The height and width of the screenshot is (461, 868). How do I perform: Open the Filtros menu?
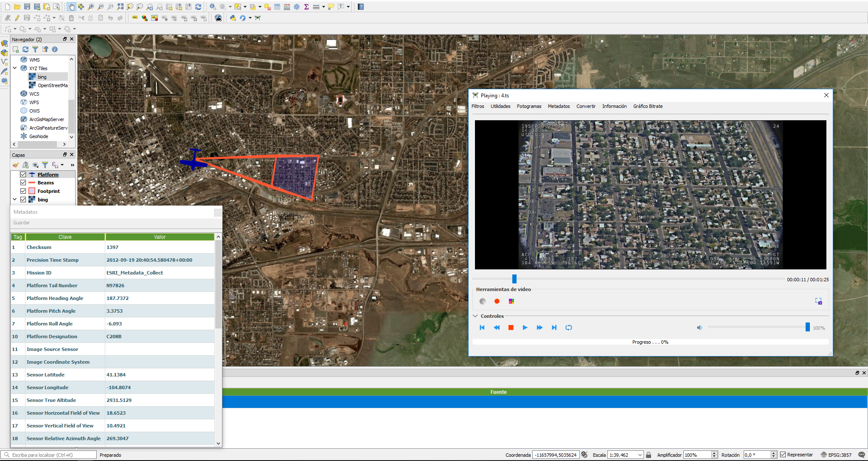click(478, 106)
